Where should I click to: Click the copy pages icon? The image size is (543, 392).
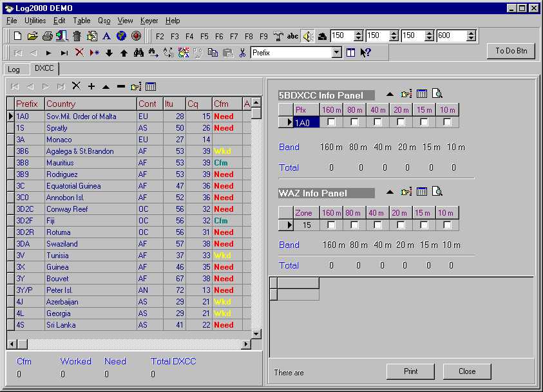(213, 53)
